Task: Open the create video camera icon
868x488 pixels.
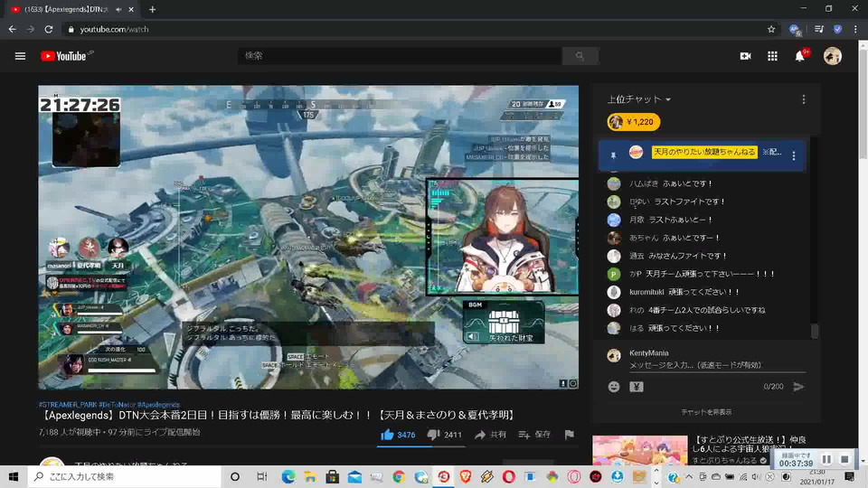Action: coord(745,56)
